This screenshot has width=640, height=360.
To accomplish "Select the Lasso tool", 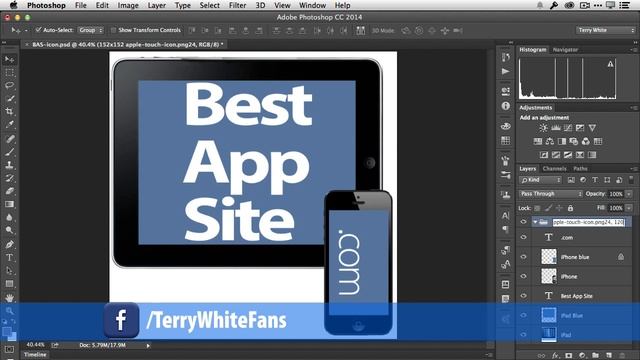I will pos(9,85).
